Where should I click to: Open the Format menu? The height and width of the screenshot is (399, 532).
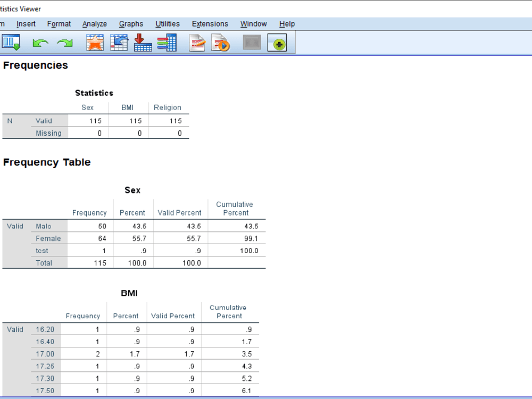pyautogui.click(x=59, y=23)
